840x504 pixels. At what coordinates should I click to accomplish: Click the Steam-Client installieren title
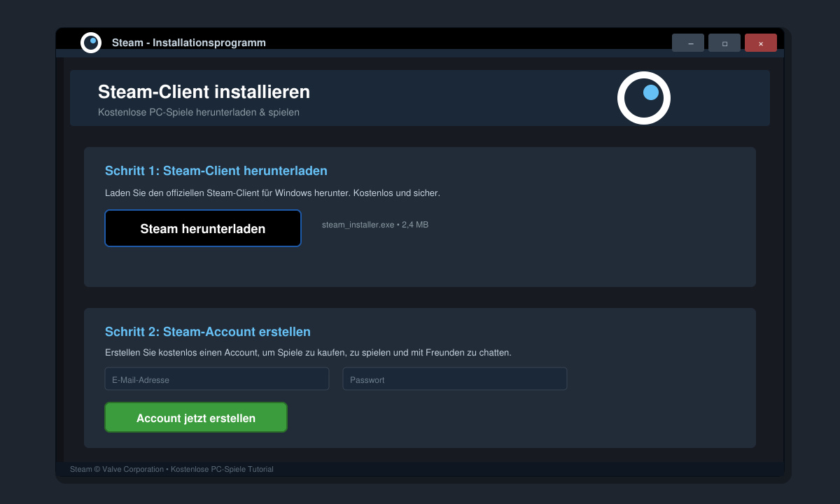click(x=204, y=92)
